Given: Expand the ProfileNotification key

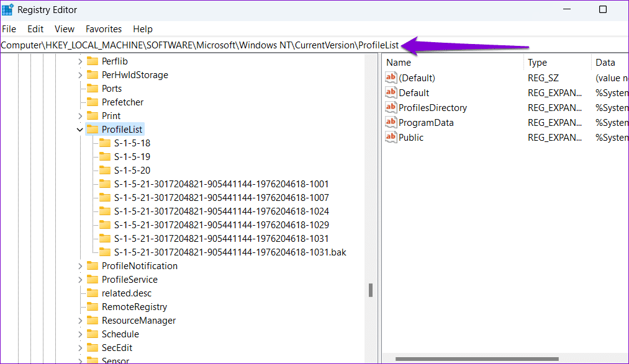Looking at the screenshot, I should click(80, 266).
